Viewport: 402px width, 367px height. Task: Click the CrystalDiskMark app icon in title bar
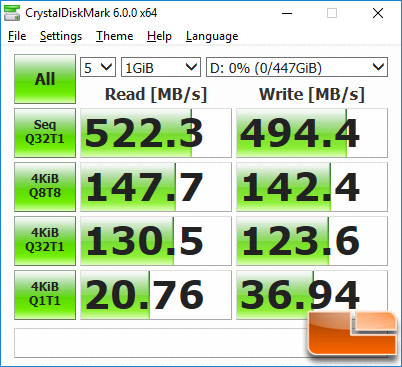[12, 13]
